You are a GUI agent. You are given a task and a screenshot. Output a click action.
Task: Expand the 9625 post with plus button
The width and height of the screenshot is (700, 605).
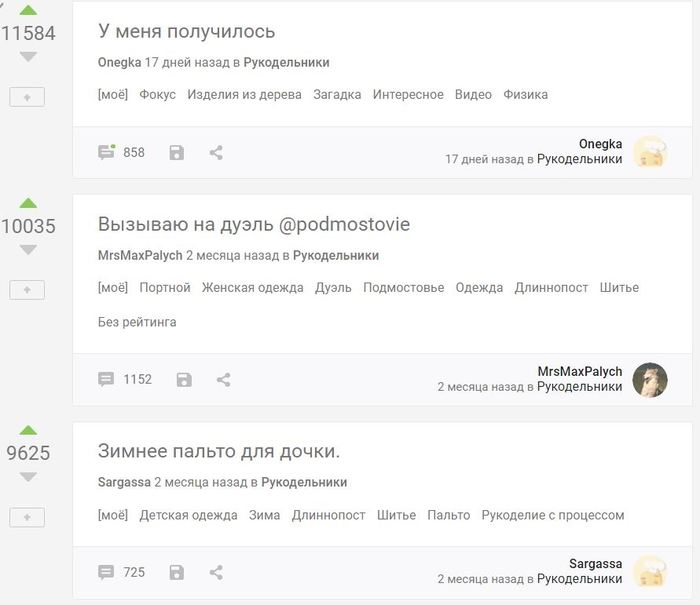click(x=27, y=517)
